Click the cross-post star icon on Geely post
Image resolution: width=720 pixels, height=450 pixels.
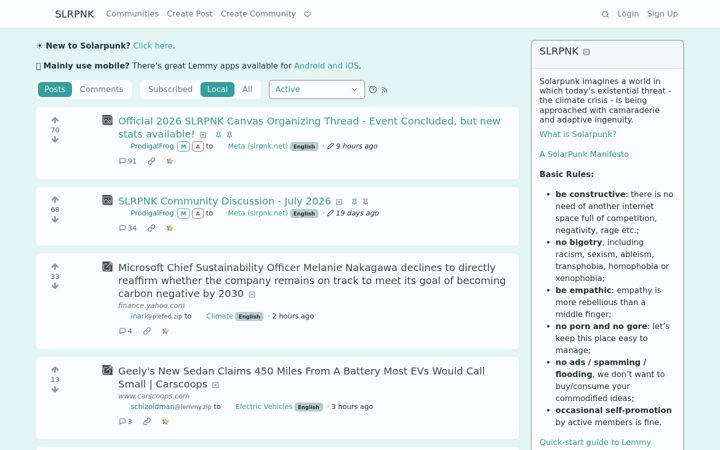click(165, 422)
